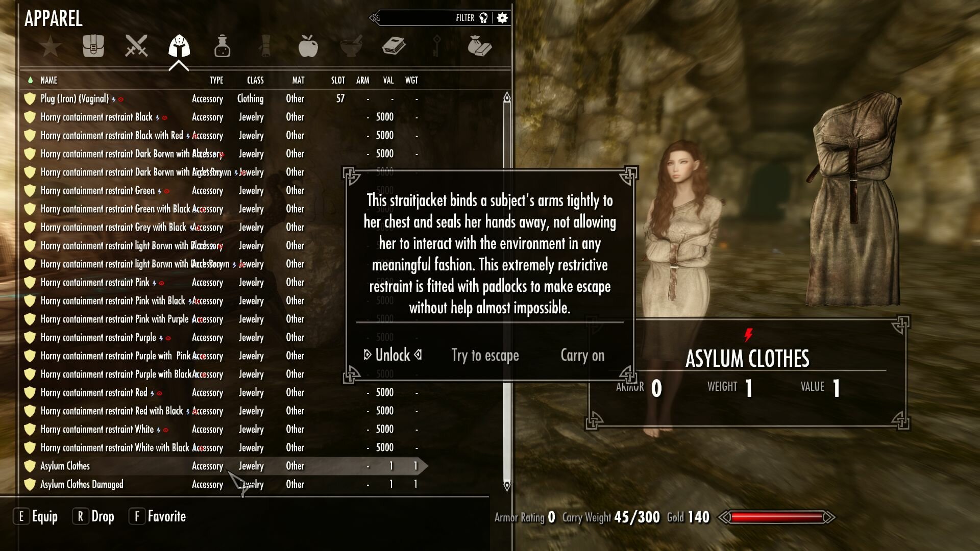Click the Unlock button on straitjacket
980x551 pixels.
point(393,355)
